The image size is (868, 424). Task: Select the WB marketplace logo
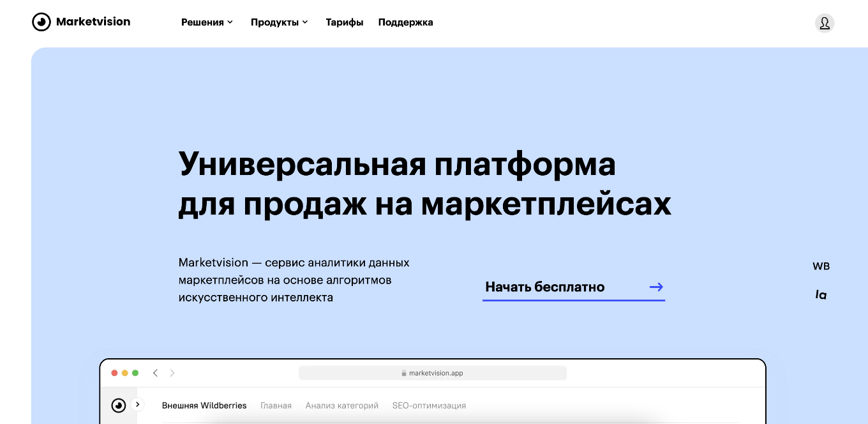(821, 266)
